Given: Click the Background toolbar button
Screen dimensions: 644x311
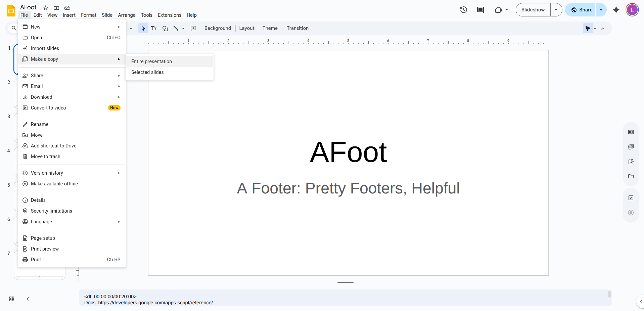Looking at the screenshot, I should pos(218,28).
